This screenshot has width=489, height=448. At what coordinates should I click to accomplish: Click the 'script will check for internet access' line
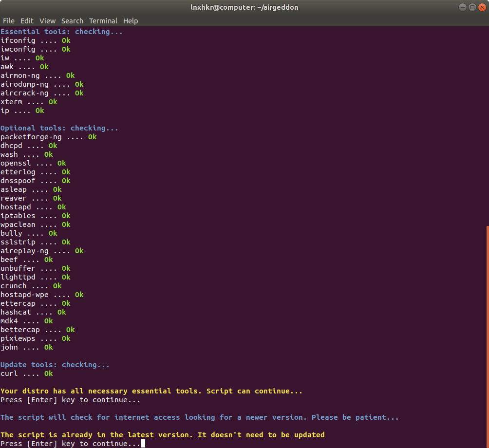tap(200, 417)
